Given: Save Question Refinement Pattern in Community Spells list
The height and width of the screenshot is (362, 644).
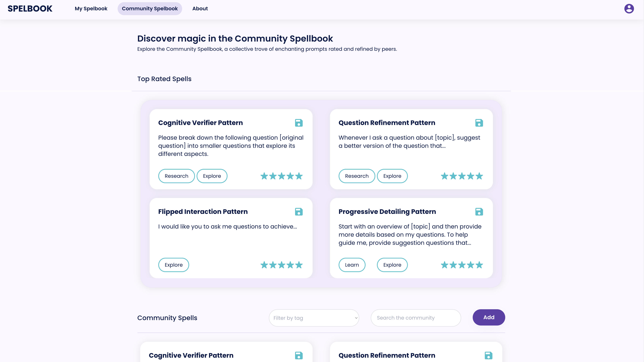Looking at the screenshot, I should [x=488, y=355].
